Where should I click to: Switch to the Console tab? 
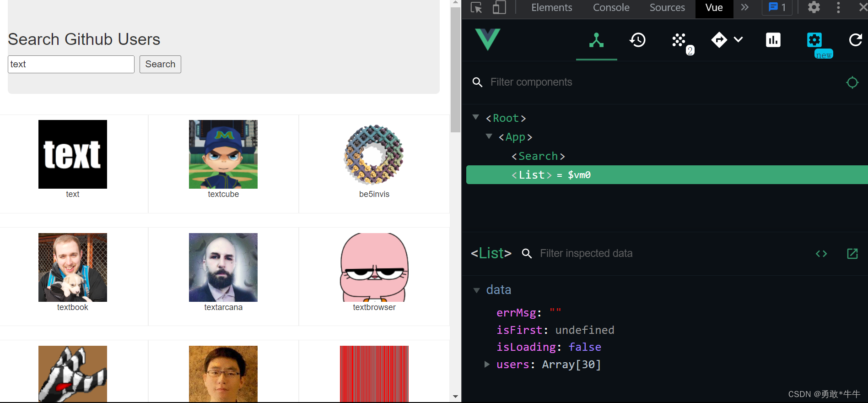click(x=611, y=7)
